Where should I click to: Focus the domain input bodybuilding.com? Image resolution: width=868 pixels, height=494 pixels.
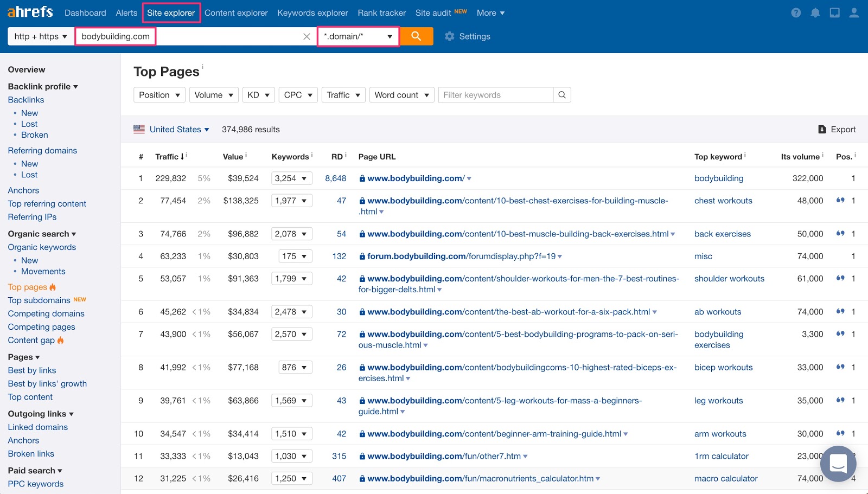(116, 36)
